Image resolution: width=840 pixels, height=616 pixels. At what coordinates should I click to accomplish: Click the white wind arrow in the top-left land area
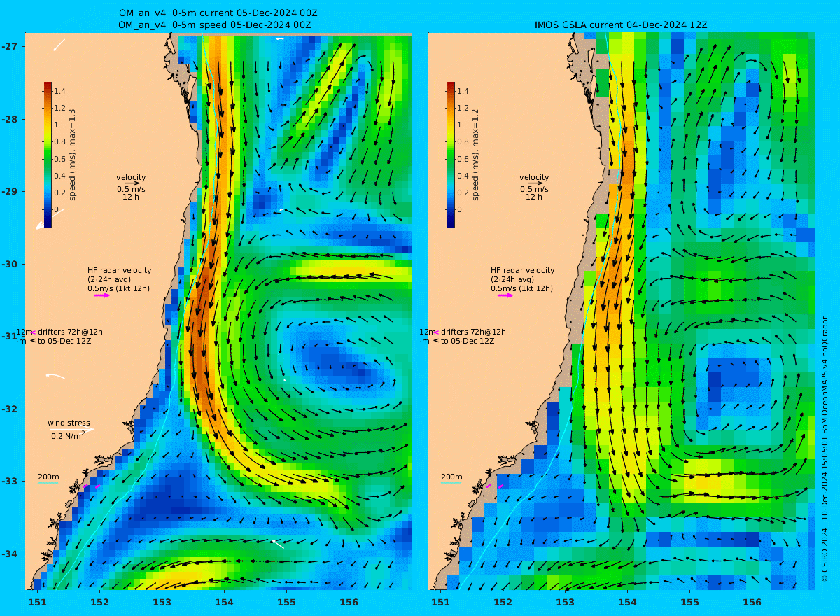59,45
